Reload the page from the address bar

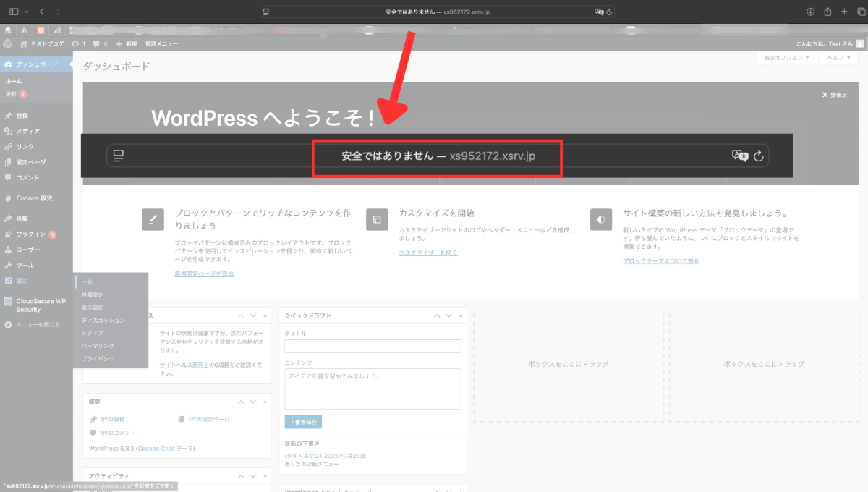click(610, 12)
